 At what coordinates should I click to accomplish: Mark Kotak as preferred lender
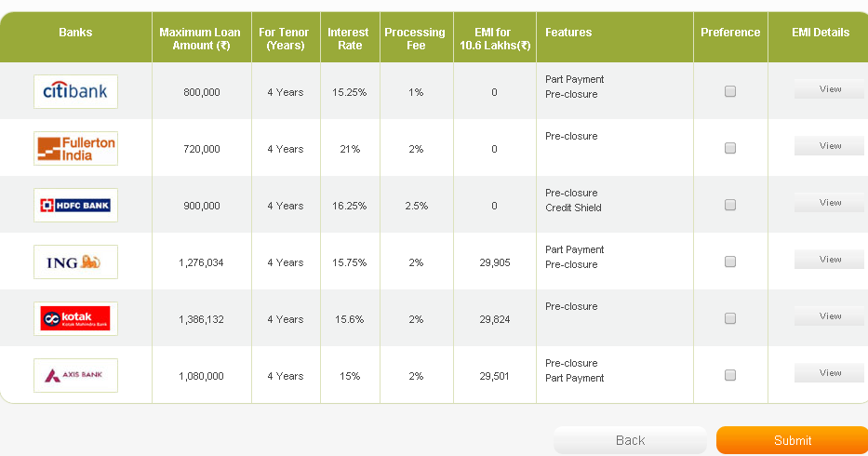click(x=730, y=318)
